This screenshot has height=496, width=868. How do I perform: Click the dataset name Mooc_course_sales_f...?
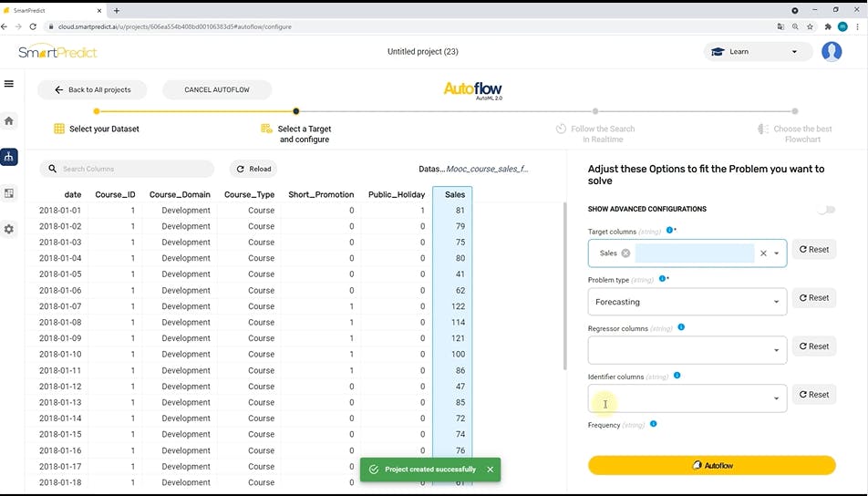point(487,169)
